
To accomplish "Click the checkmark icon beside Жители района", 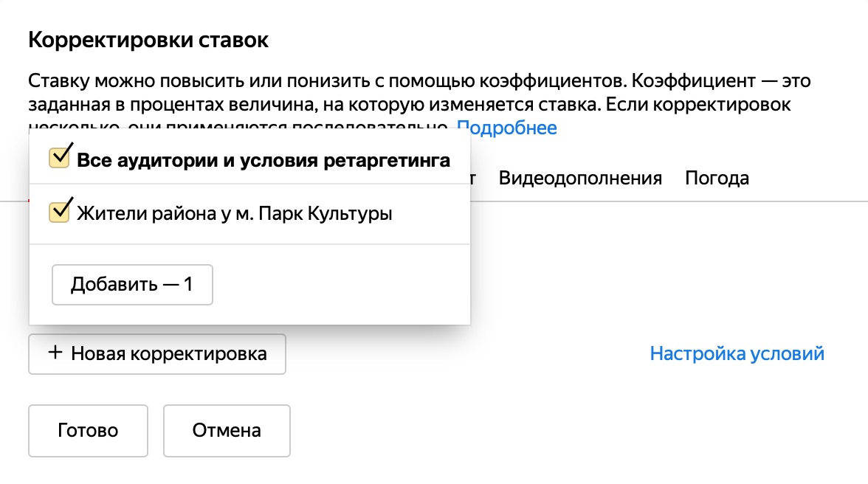I will [x=61, y=209].
